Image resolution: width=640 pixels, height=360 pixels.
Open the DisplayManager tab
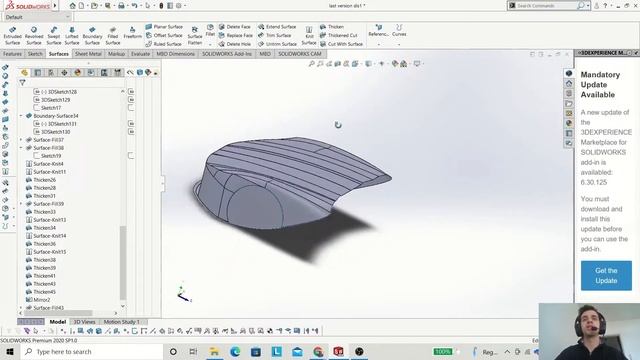(78, 73)
